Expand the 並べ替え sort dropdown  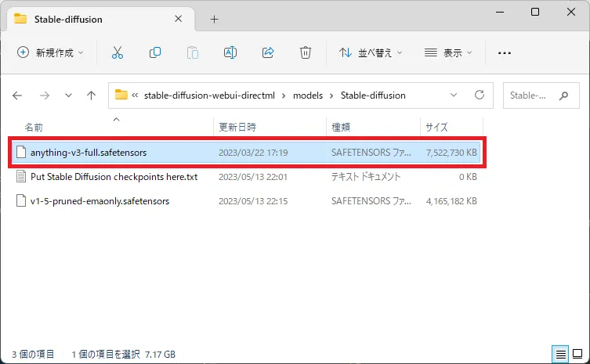coord(371,52)
